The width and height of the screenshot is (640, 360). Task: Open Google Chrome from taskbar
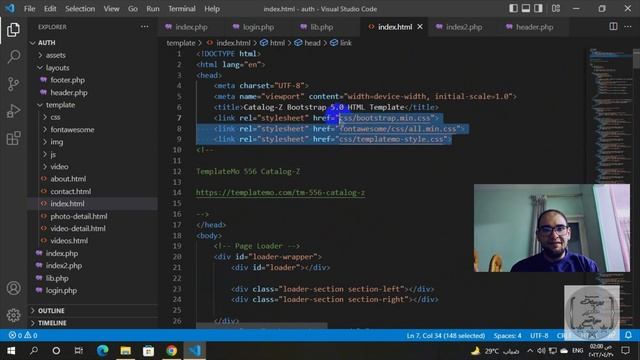point(171,351)
